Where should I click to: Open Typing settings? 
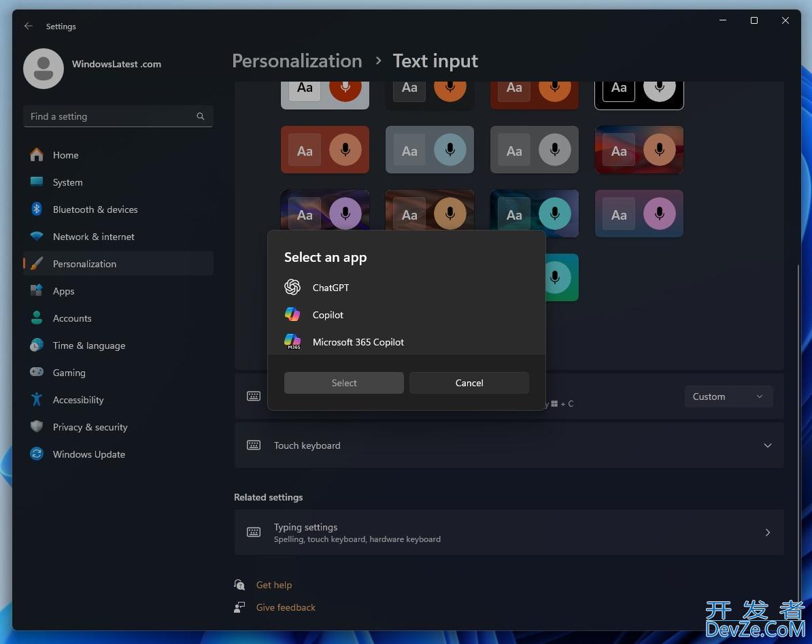click(509, 532)
